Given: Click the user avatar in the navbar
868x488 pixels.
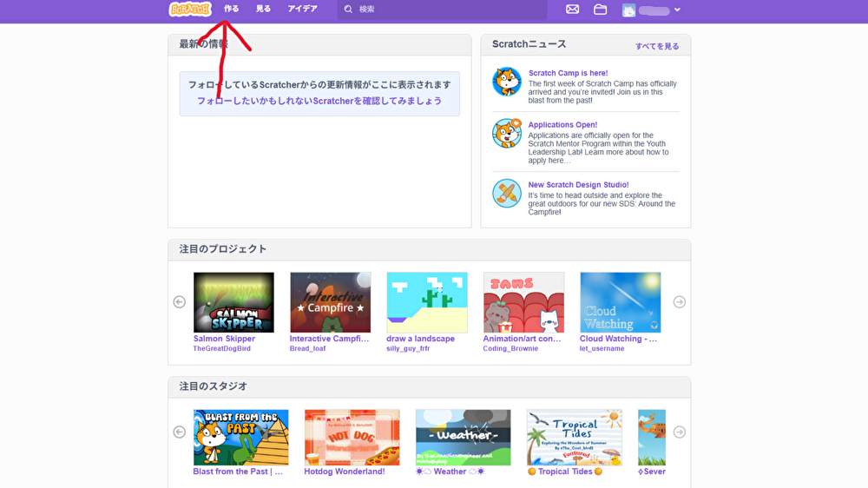Looking at the screenshot, I should [x=628, y=10].
